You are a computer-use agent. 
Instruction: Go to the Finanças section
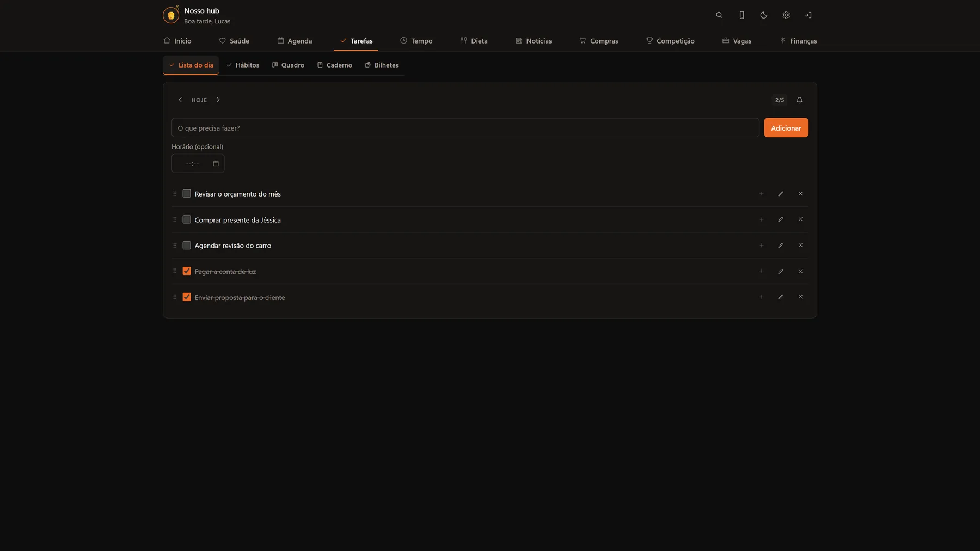[x=798, y=41]
